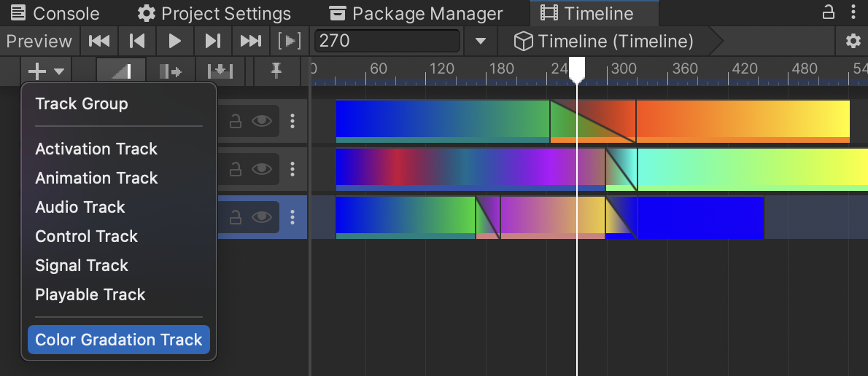This screenshot has height=376, width=868.
Task: Select the cyan-to-yellow clip on second track
Action: tap(752, 169)
